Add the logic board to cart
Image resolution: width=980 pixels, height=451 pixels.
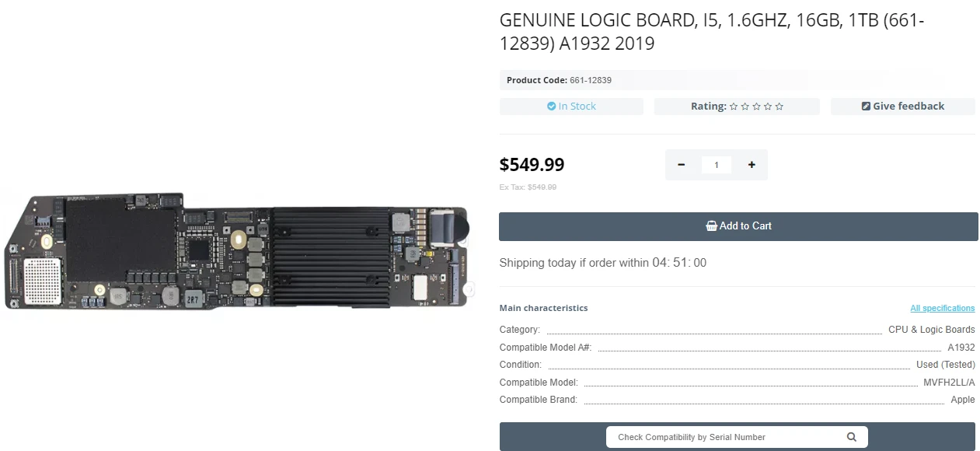click(x=738, y=226)
